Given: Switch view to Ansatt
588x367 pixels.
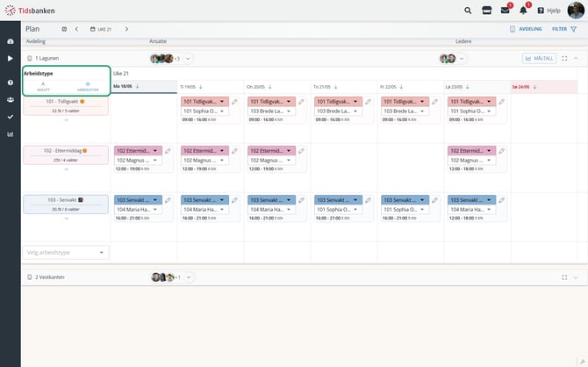Looking at the screenshot, I should 43,87.
